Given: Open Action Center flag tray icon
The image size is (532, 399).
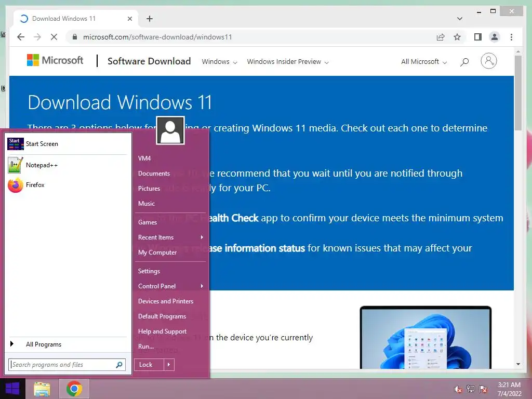Looking at the screenshot, I should pyautogui.click(x=483, y=389).
